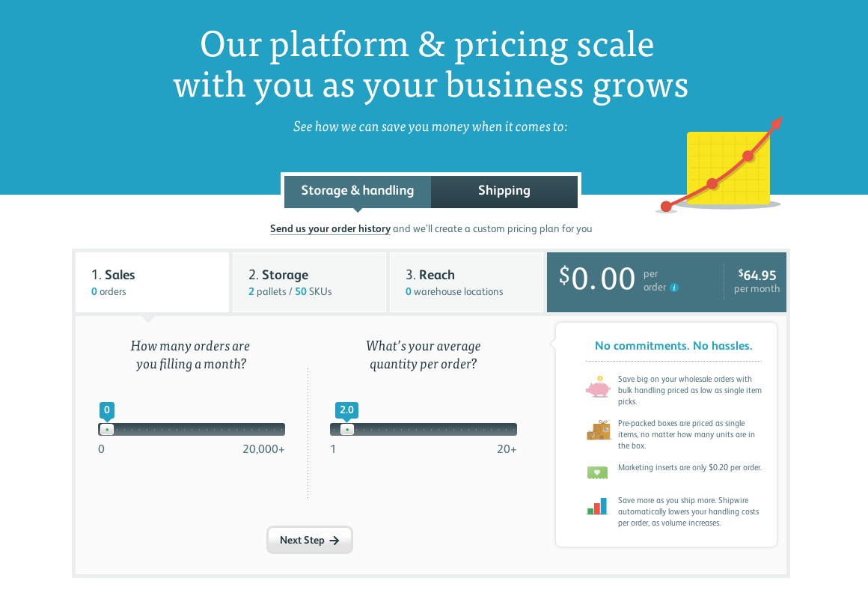Click the Send us your order history link
Viewport: 868px width, 608px height.
[331, 228]
